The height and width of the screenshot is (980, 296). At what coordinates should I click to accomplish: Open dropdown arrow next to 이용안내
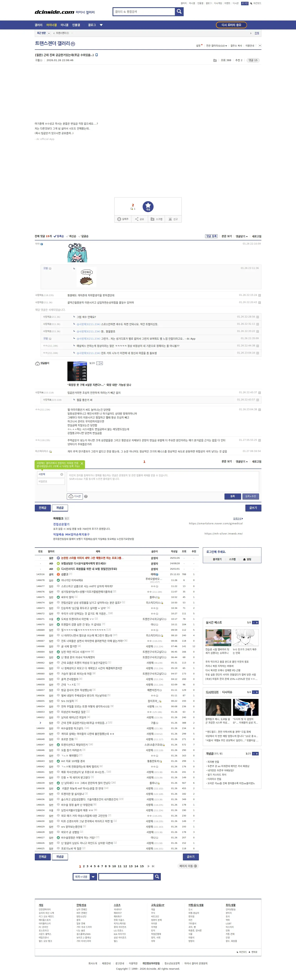[260, 46]
